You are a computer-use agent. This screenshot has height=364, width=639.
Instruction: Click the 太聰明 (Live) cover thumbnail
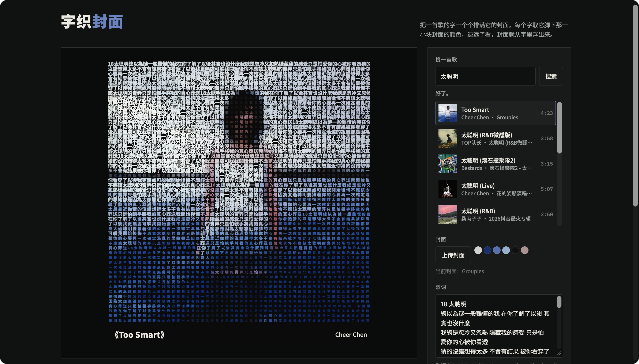(x=448, y=189)
